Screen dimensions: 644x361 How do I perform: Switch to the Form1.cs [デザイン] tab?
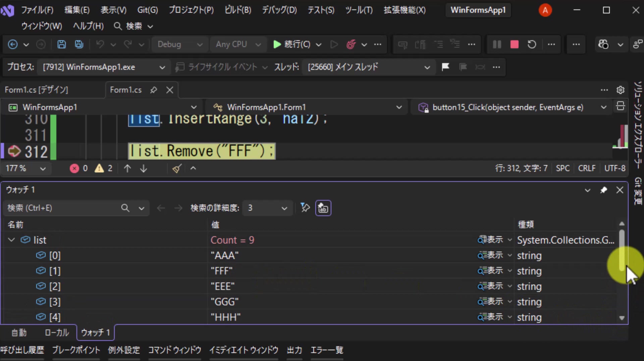coord(36,90)
